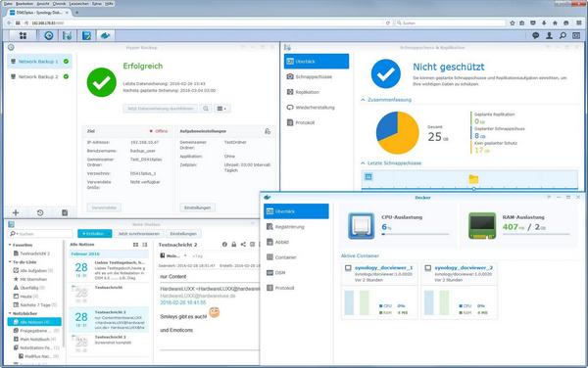This screenshot has width=588, height=368.
Task: Click Einstellungen button in Note Station
Action: tap(183, 234)
